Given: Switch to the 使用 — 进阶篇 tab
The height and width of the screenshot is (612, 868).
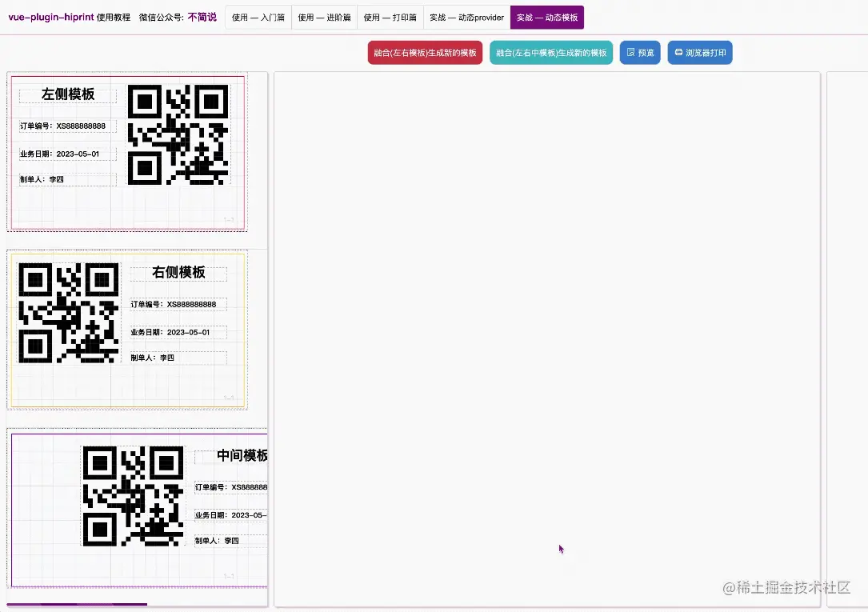Looking at the screenshot, I should (x=324, y=17).
